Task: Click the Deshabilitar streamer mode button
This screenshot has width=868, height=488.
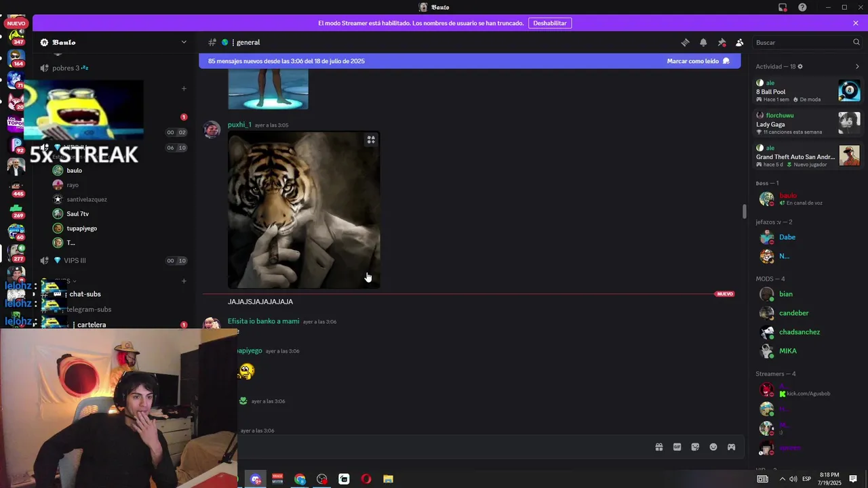Action: 550,23
